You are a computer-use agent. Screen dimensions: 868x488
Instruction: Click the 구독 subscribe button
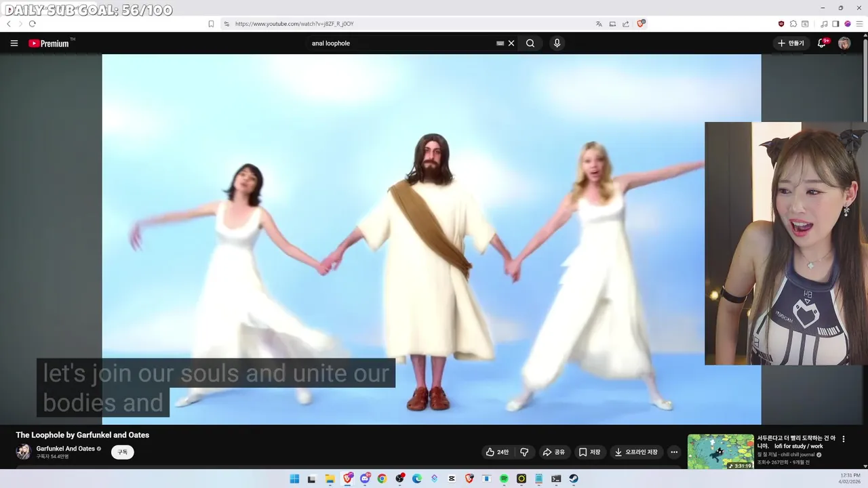123,452
